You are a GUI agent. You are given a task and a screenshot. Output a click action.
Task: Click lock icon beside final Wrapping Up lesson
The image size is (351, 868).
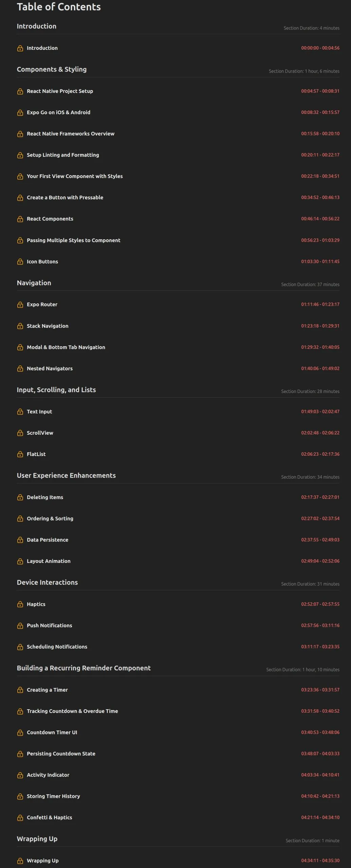[x=20, y=861]
